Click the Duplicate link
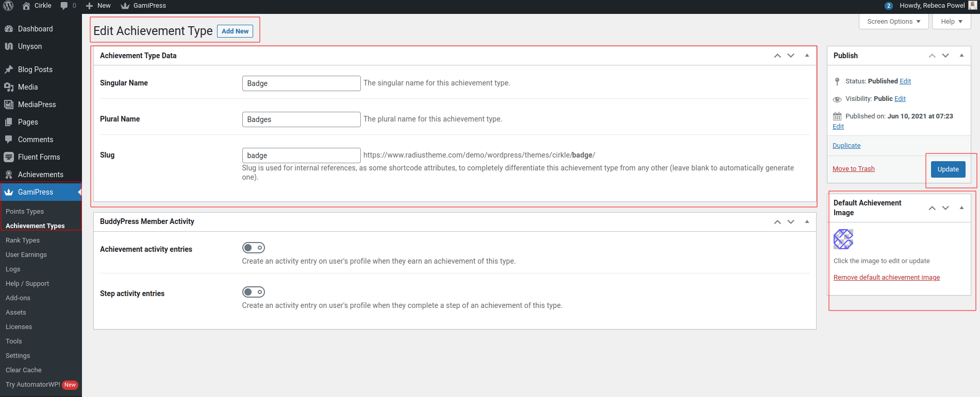980x397 pixels. coord(846,146)
